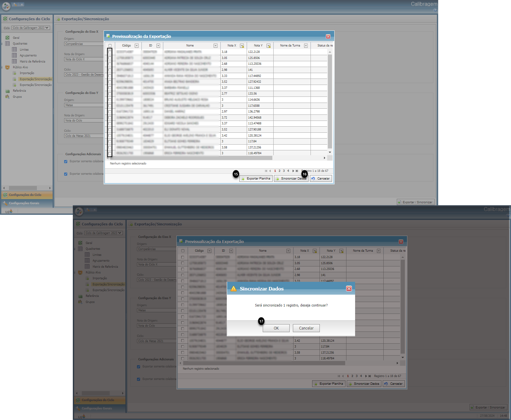The width and height of the screenshot is (511, 420).
Task: Open Nome column filter in upper screenshot
Action: click(x=216, y=46)
